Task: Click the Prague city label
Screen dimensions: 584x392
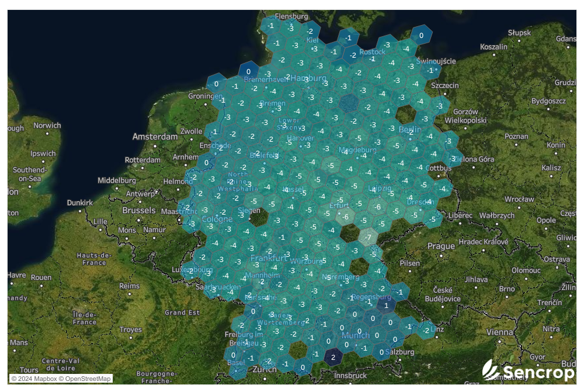Action: pos(441,246)
